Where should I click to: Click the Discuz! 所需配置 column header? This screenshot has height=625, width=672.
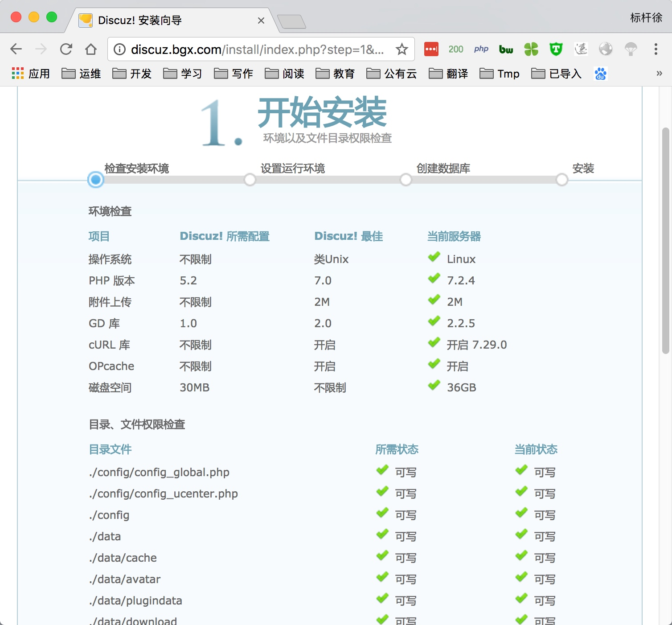[x=225, y=236]
